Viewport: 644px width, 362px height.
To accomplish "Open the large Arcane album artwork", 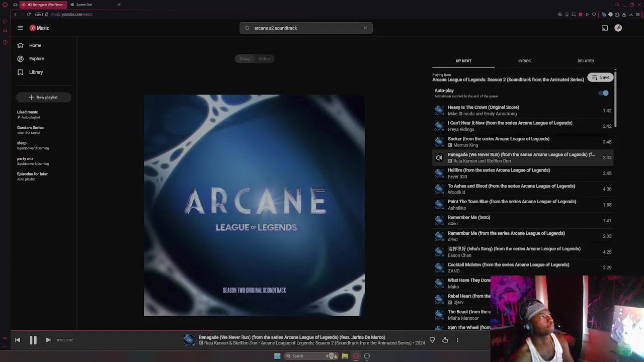I will click(x=254, y=205).
